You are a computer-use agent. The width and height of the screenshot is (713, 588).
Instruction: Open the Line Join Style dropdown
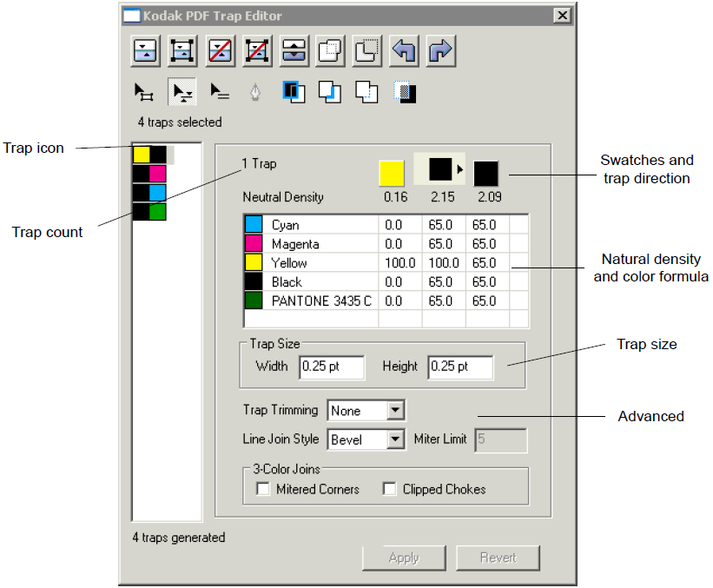396,439
